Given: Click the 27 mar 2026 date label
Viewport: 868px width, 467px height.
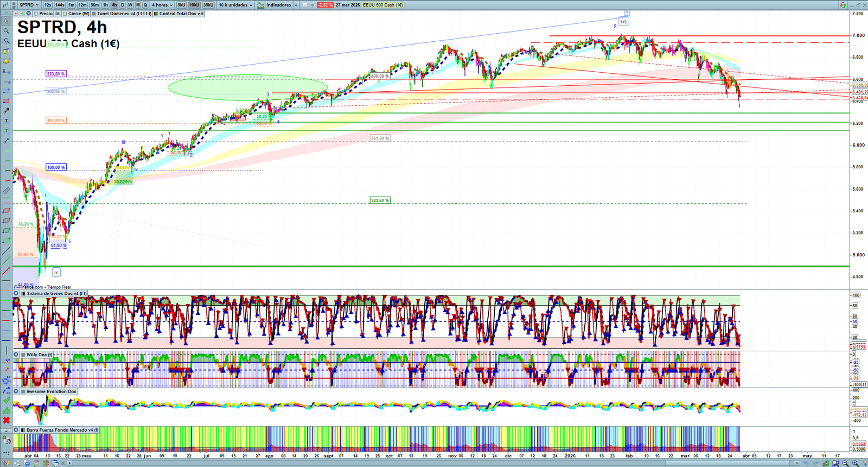Looking at the screenshot, I should (x=348, y=5).
